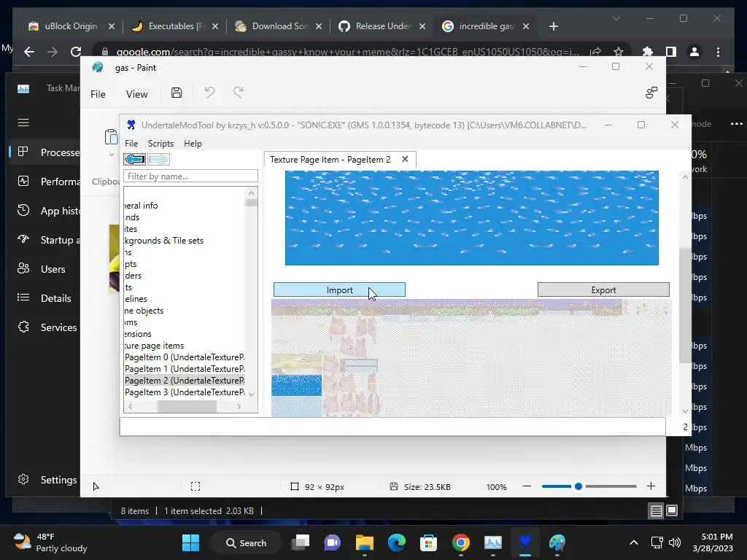Screen dimensions: 747x560
Task: Click the editor pane scroll down arrow
Action: (685, 411)
